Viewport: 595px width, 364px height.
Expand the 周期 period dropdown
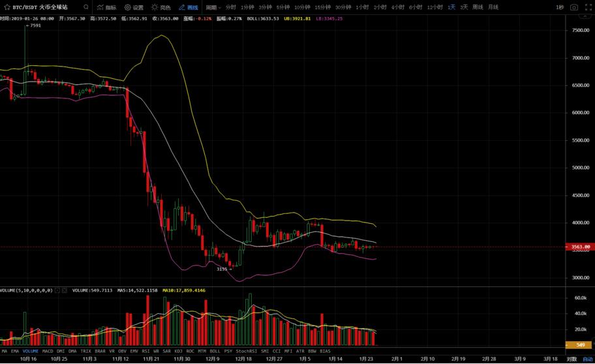coord(213,7)
